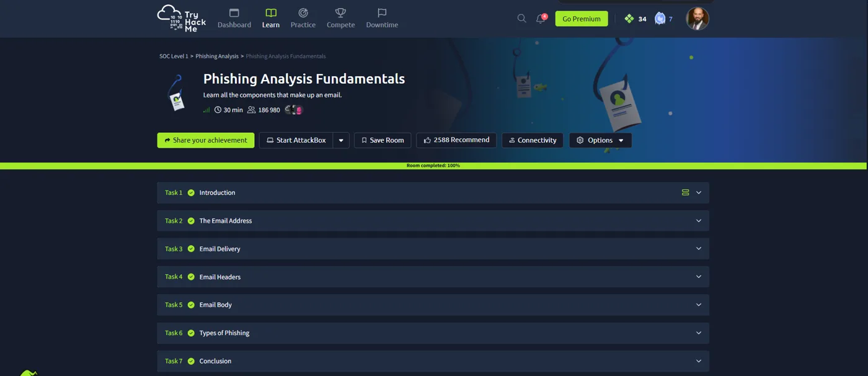The image size is (868, 376).
Task: Expand the Introduction task chevron
Action: [x=699, y=193]
